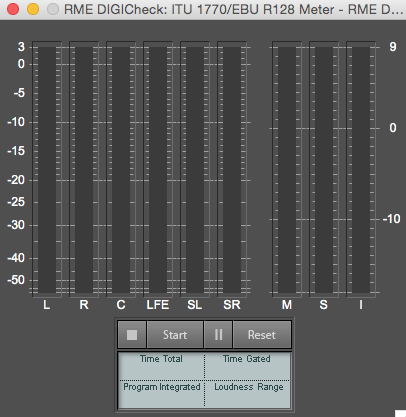This screenshot has width=406, height=417.
Task: Click the S short-term loudness meter
Action: [324, 169]
